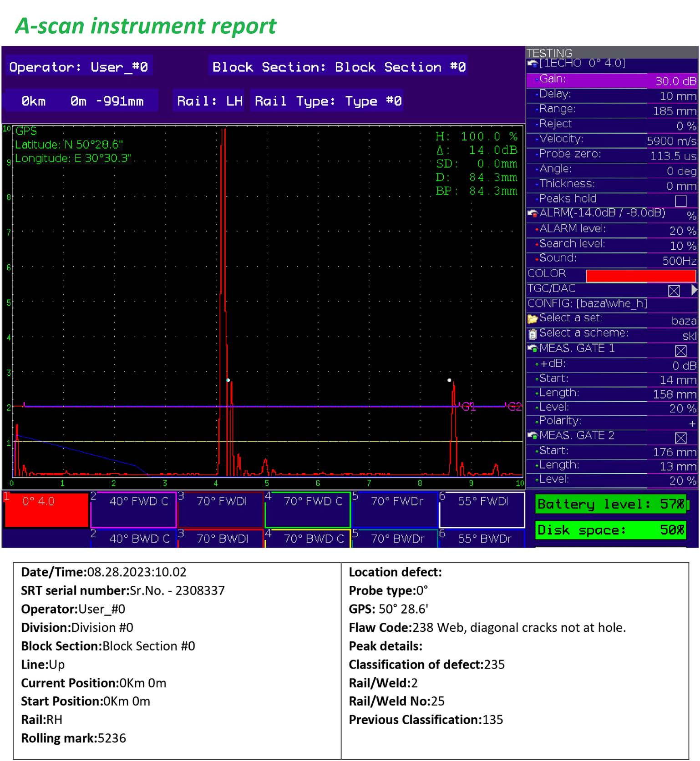Click the GPS Latitude readout
Screen dimensions: 700x761
pyautogui.click(x=69, y=145)
